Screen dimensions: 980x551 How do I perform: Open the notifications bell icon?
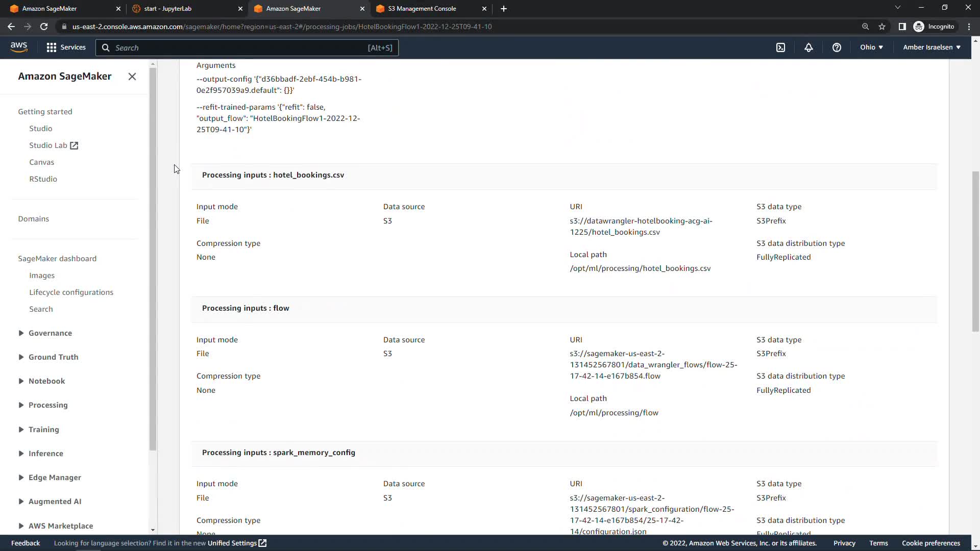(x=808, y=47)
